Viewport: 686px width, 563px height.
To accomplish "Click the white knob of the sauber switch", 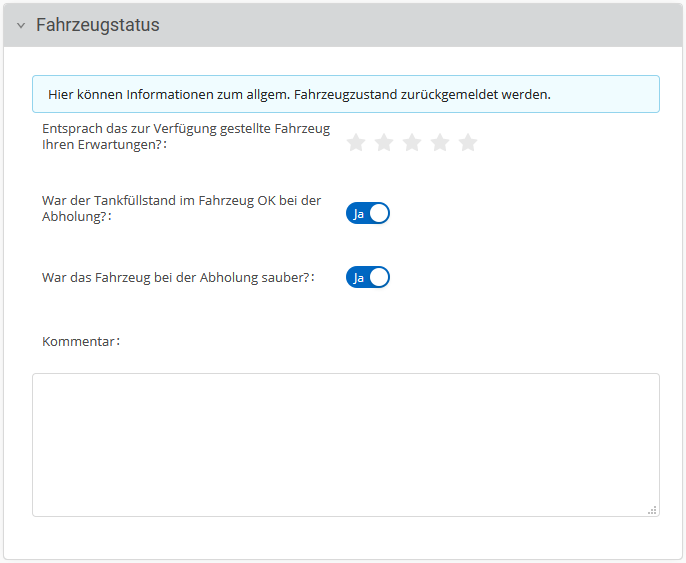I will pos(378,277).
